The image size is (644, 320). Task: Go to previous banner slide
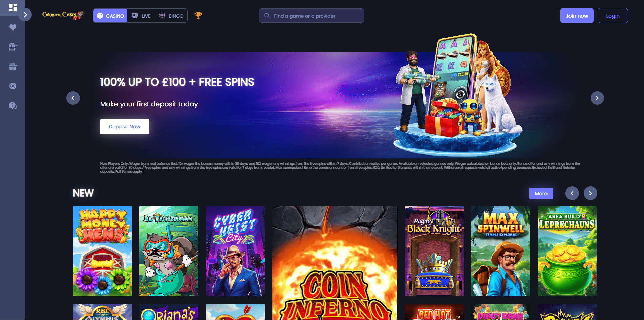point(73,98)
